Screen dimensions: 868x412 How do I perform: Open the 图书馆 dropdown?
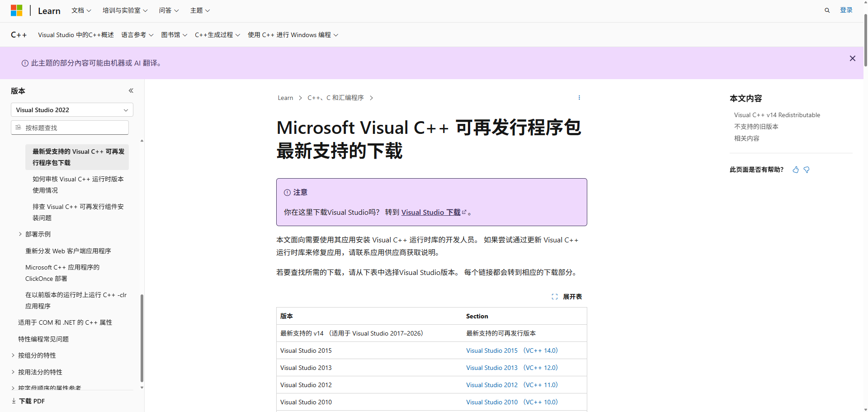click(174, 35)
